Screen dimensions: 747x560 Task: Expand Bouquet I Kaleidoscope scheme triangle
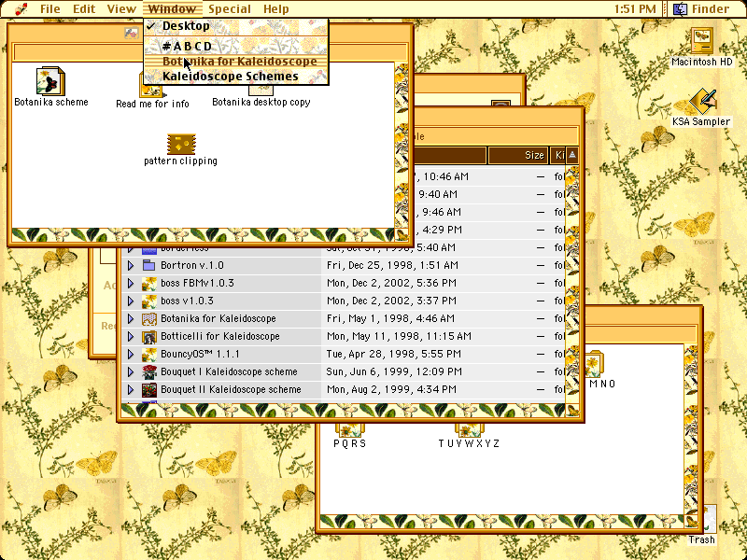(x=131, y=371)
